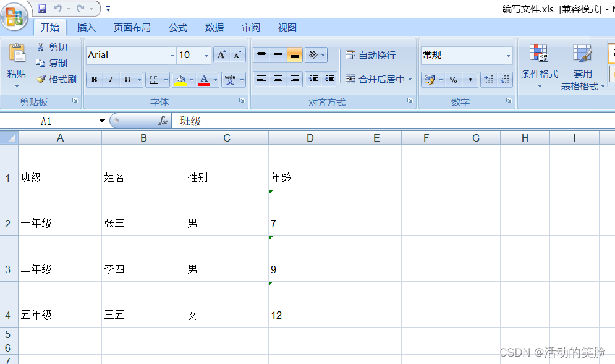Copy selection with 复制
The height and width of the screenshot is (364, 615).
52,63
